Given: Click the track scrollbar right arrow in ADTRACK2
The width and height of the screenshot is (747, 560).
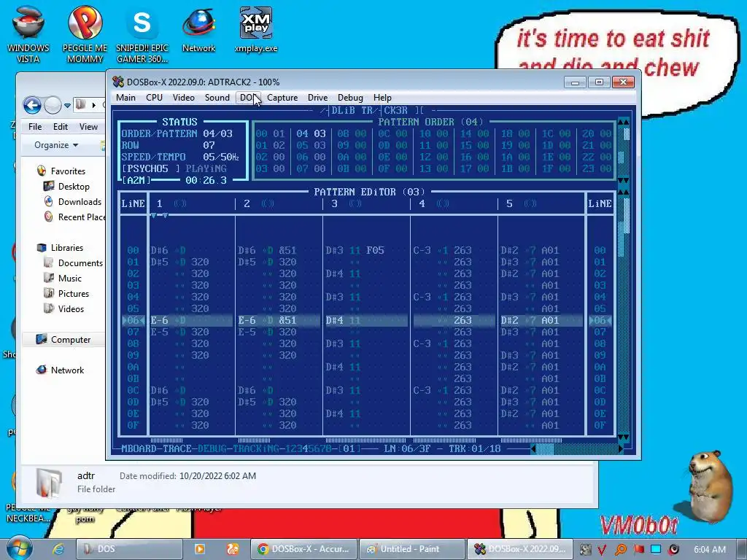Looking at the screenshot, I should tap(620, 448).
